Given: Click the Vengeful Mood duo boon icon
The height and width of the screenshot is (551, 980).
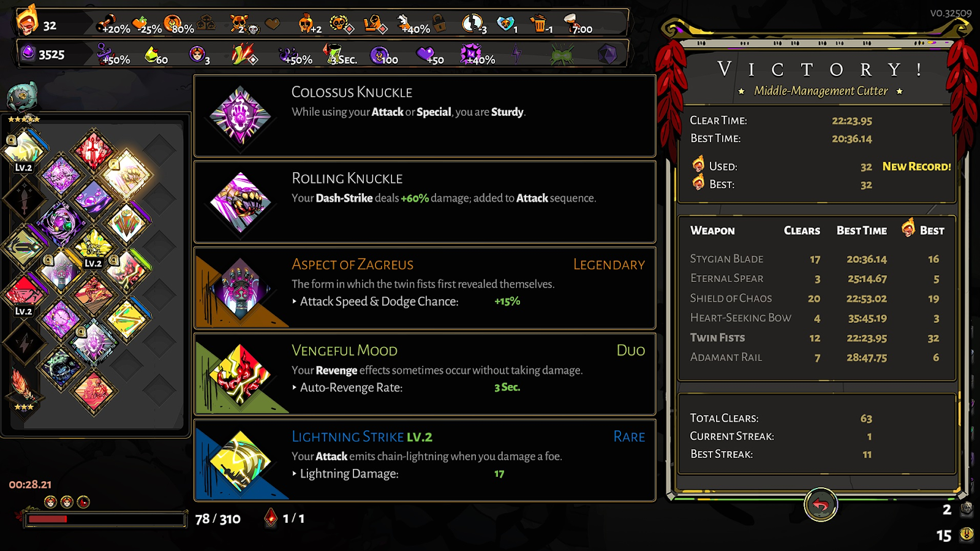Looking at the screenshot, I should [241, 374].
